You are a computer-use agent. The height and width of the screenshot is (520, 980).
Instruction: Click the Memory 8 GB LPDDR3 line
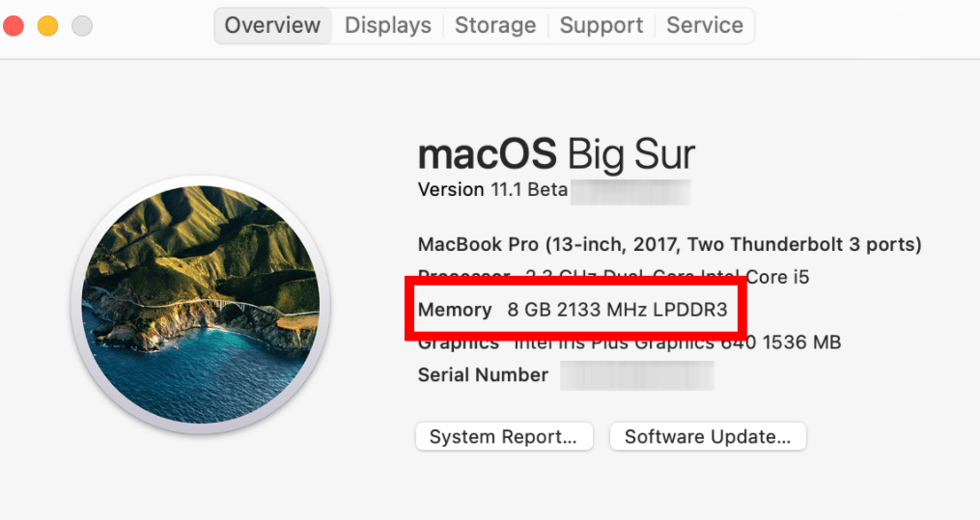572,311
